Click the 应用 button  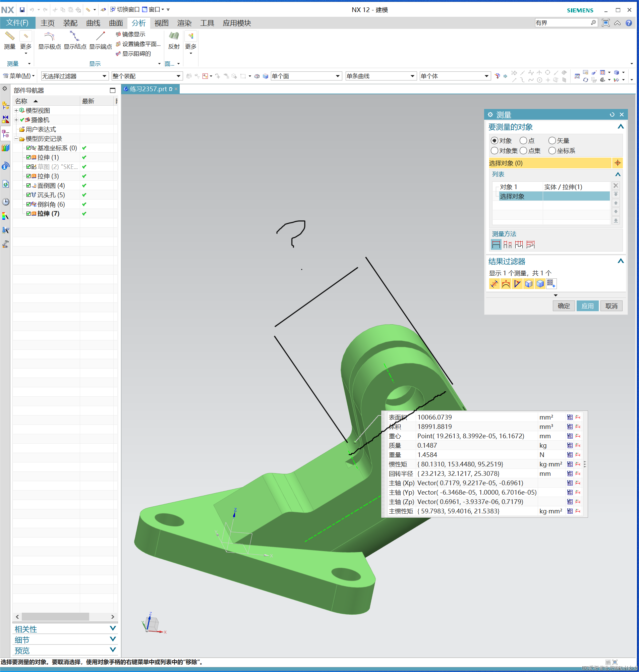[x=587, y=306]
